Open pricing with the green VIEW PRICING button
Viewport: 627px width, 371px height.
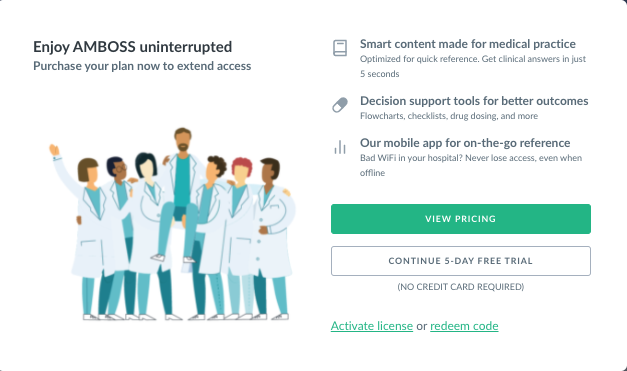pos(461,219)
